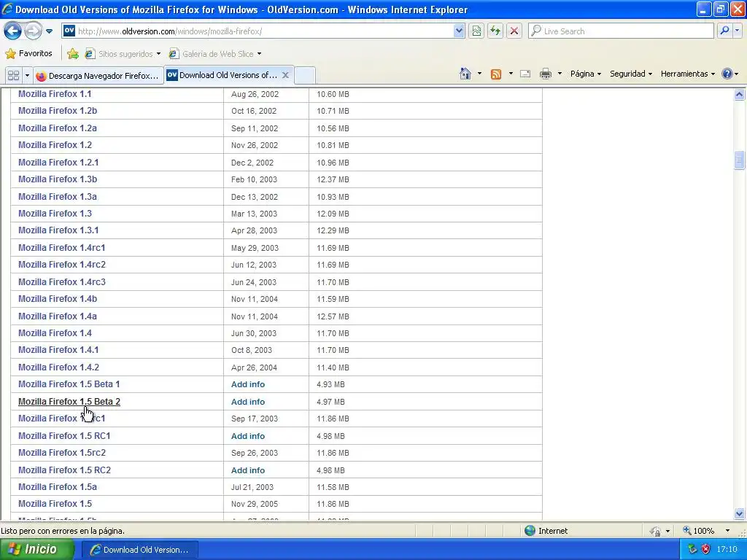Click the date Nov 29, 2005
The width and height of the screenshot is (747, 560).
click(x=255, y=504)
